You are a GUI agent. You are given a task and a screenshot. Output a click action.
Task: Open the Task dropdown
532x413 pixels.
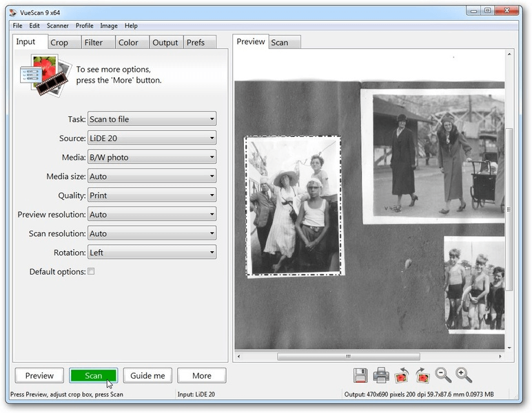click(152, 119)
